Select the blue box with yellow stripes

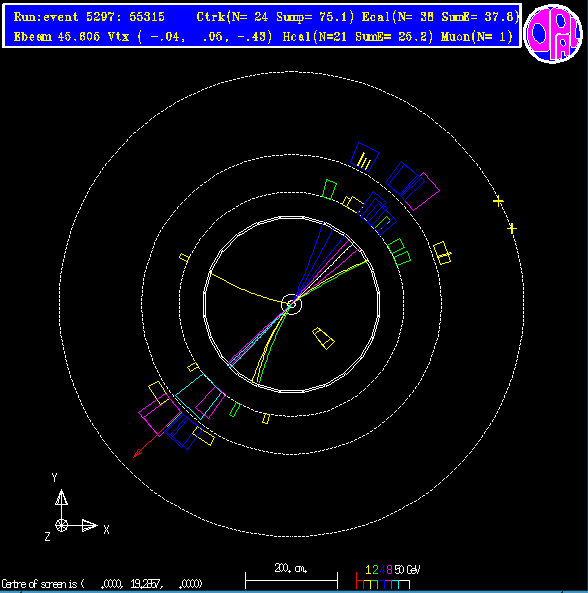pos(365,157)
